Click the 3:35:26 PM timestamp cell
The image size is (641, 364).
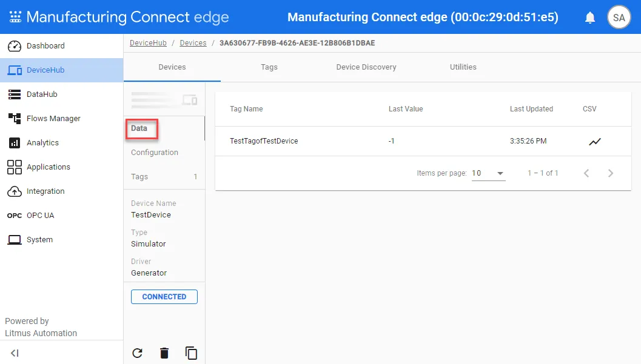pos(528,141)
